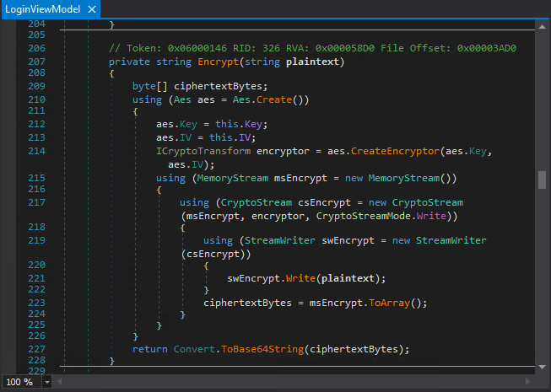Select the LoginViewModel document tab

[x=42, y=8]
